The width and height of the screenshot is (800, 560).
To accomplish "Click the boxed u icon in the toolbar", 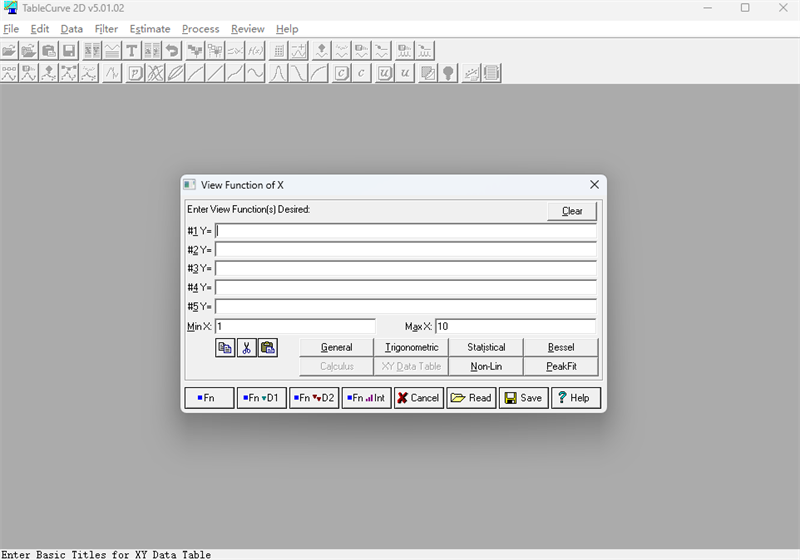I will [385, 73].
